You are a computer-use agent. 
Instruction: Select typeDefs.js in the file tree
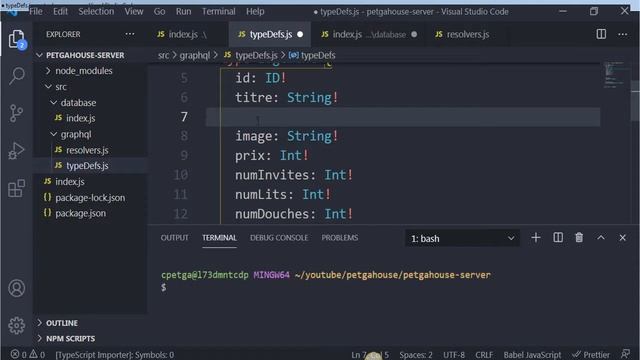point(87,166)
